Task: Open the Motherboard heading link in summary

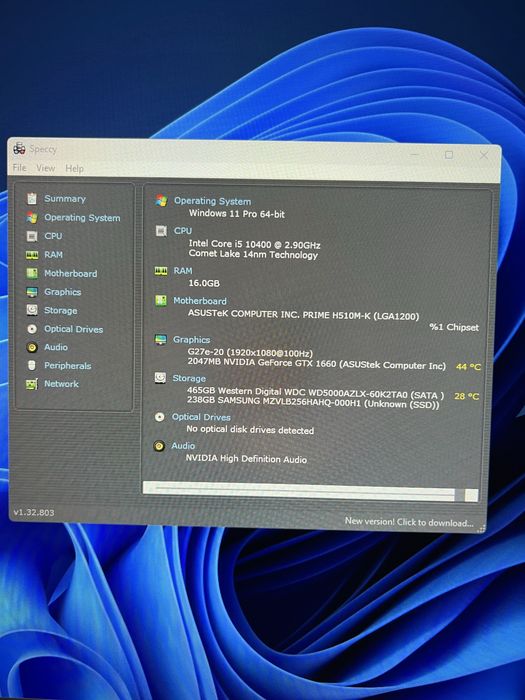Action: [x=200, y=301]
